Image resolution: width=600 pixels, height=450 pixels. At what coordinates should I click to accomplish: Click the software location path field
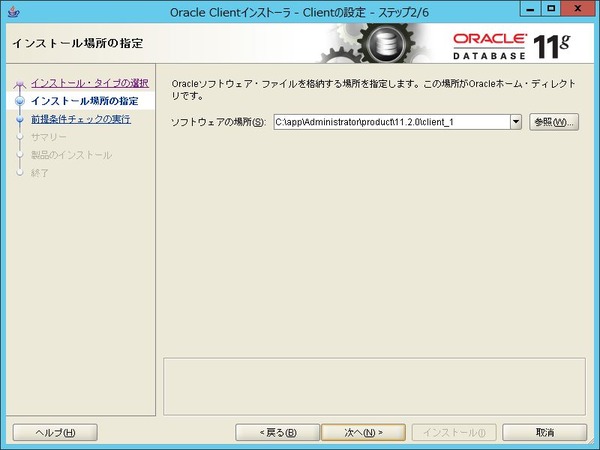[392, 122]
